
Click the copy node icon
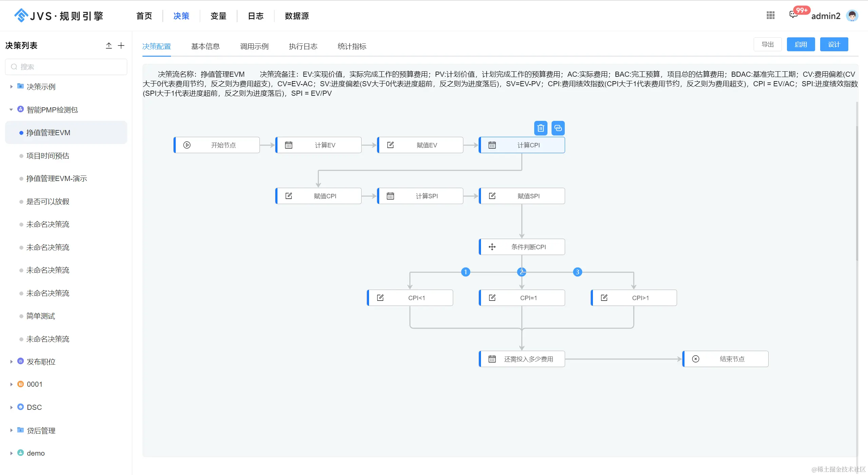[x=558, y=128]
